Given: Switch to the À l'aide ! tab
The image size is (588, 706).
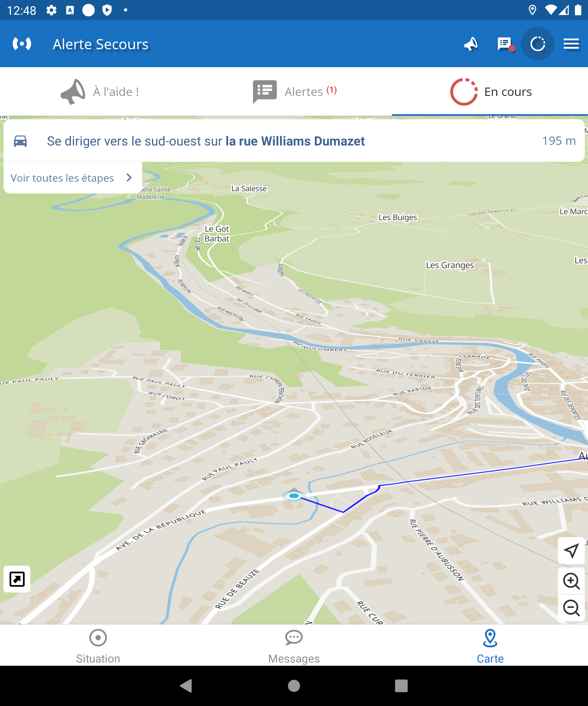Looking at the screenshot, I should point(100,91).
